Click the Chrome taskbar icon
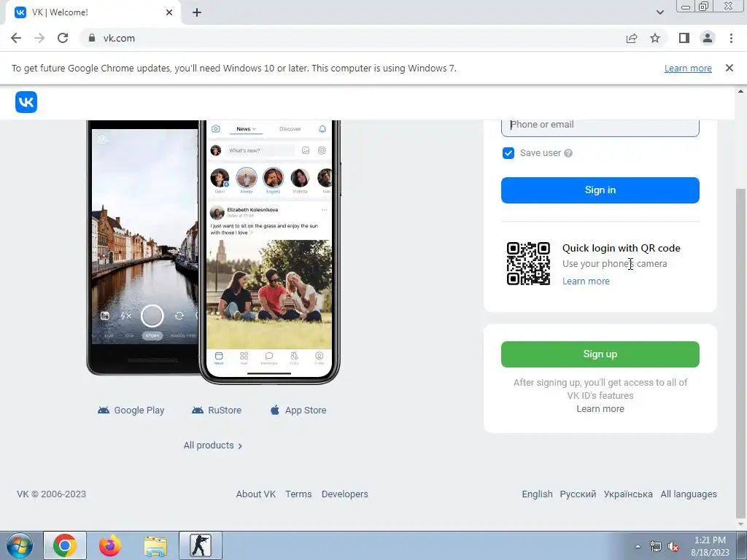This screenshot has height=560, width=747. coord(65,545)
